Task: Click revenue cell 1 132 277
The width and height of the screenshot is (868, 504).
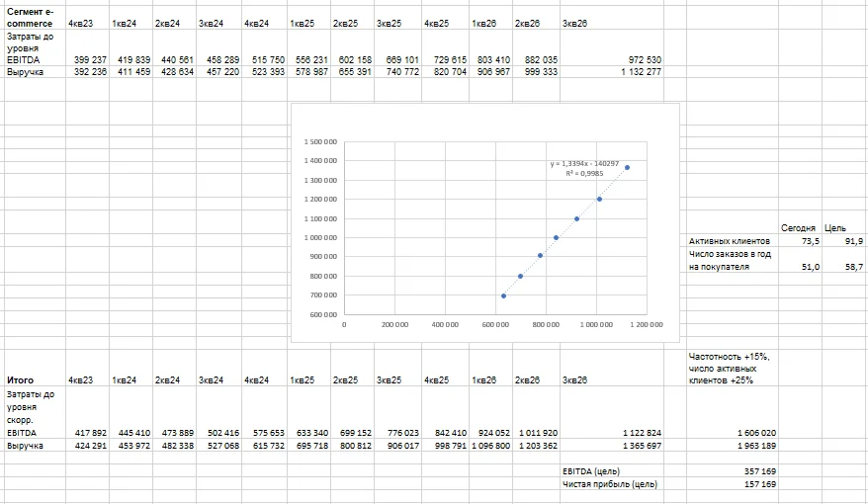Action: click(612, 72)
